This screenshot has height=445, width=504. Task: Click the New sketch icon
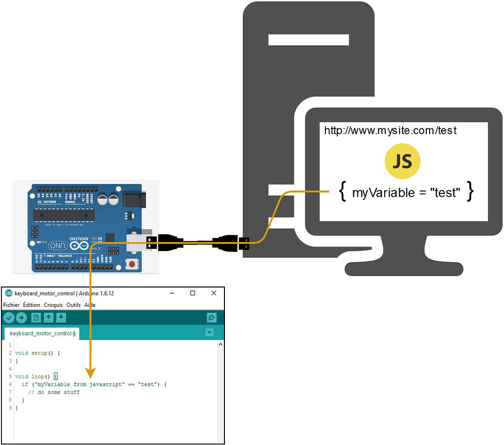[x=35, y=318]
